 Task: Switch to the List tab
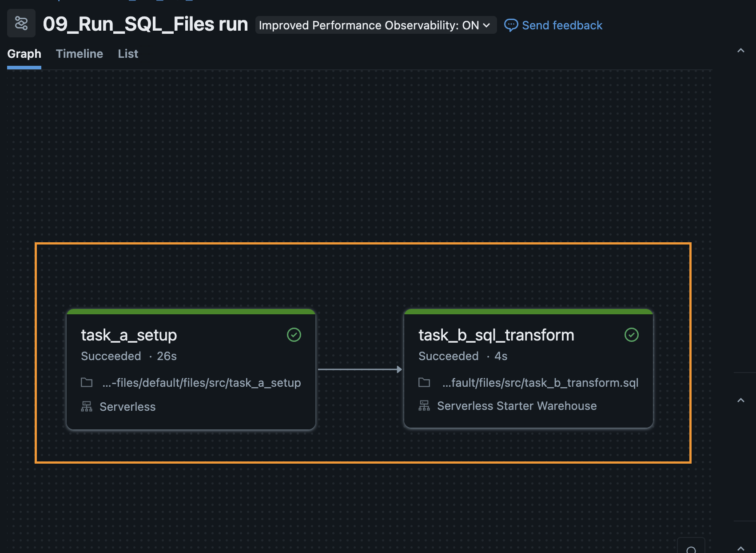click(128, 54)
